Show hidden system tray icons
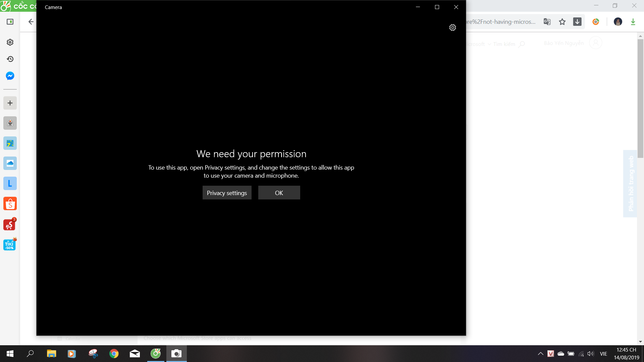Viewport: 644px width, 362px height. pyautogui.click(x=540, y=354)
